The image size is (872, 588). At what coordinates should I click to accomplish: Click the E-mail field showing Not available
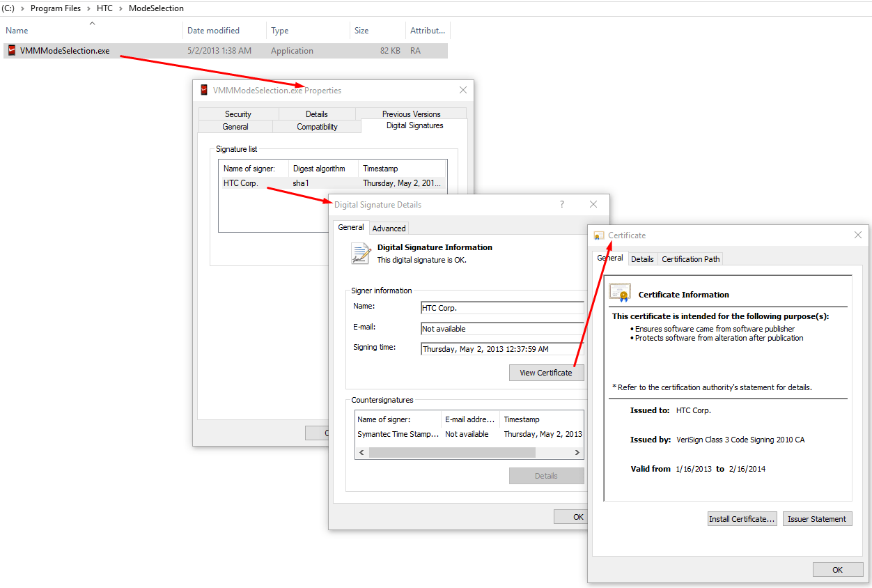tap(502, 329)
